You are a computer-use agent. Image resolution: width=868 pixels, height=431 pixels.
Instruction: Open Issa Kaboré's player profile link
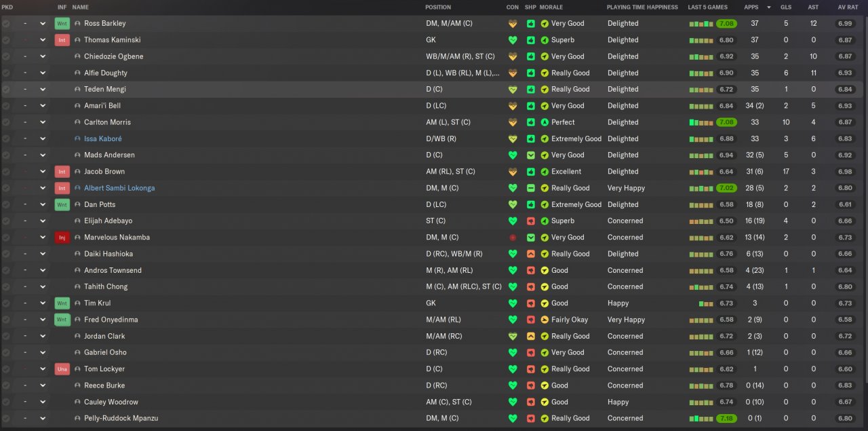coord(102,138)
